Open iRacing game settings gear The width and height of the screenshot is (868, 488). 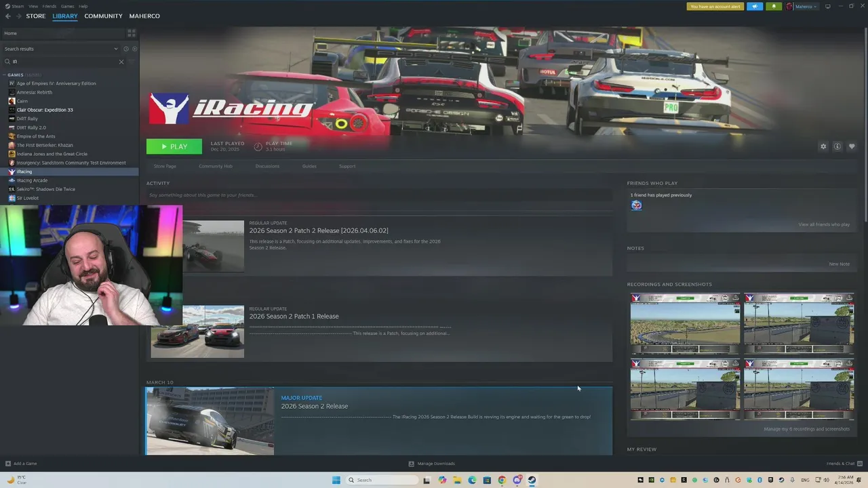[823, 146]
